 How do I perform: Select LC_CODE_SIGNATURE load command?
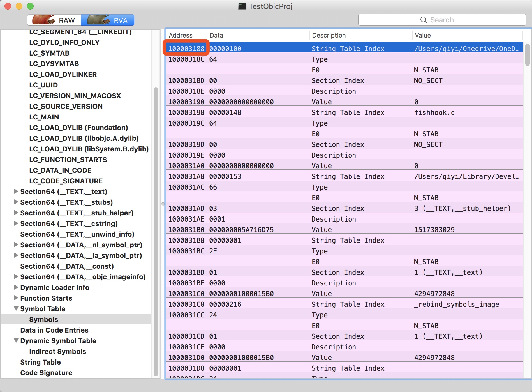click(66, 181)
